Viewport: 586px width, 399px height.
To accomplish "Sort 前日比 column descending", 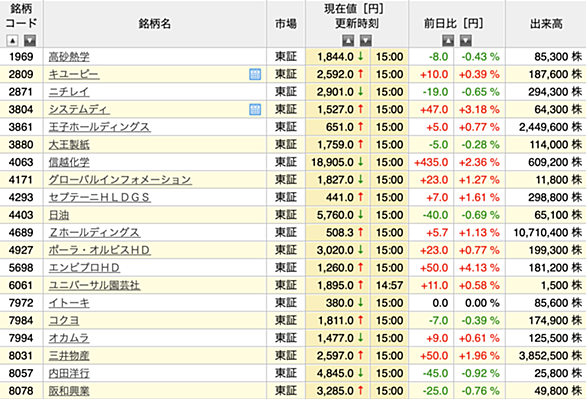I will [x=466, y=40].
